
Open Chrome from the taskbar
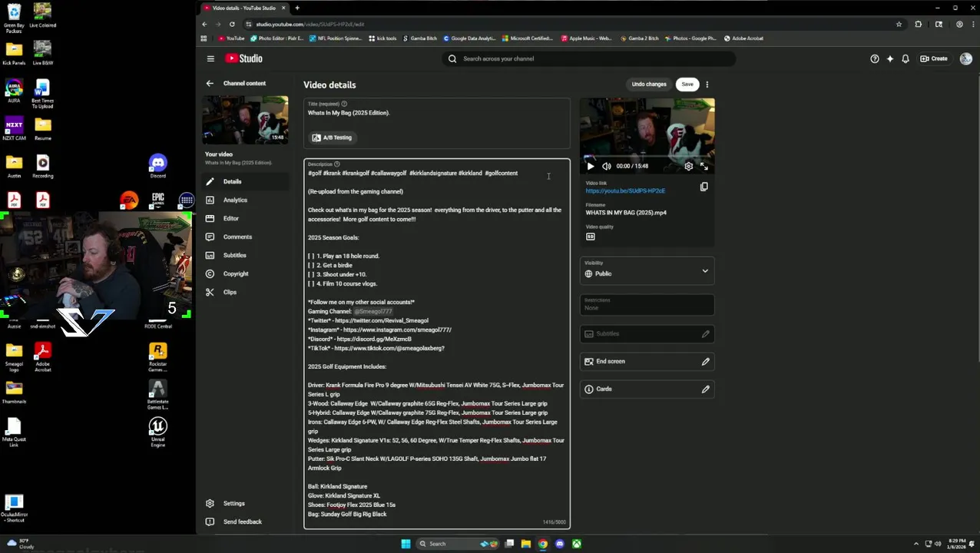(x=542, y=544)
